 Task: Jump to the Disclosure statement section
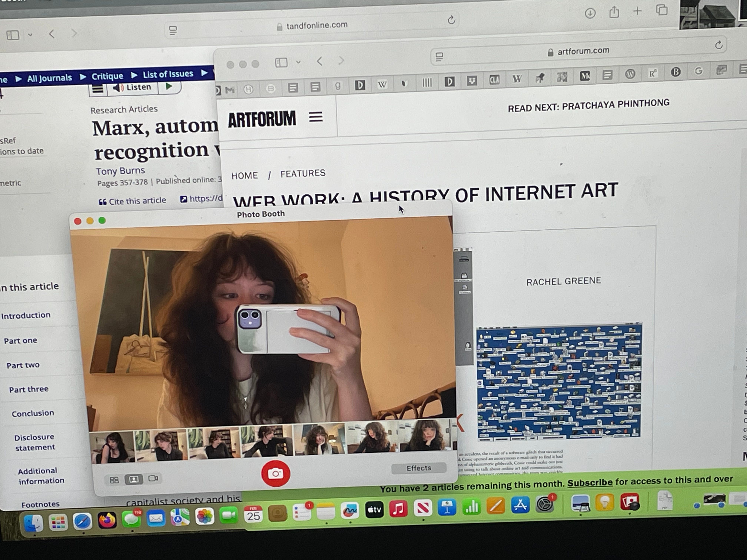35,442
